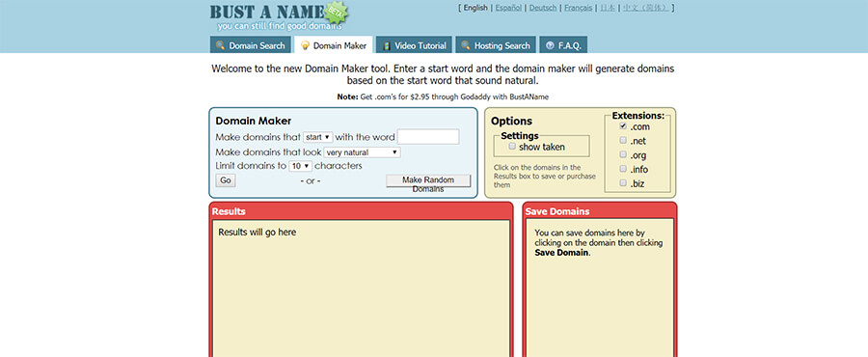Viewport: 868px width, 357px height.
Task: Click the question mark icon on the F.A.Q. tab
Action: coord(550,45)
